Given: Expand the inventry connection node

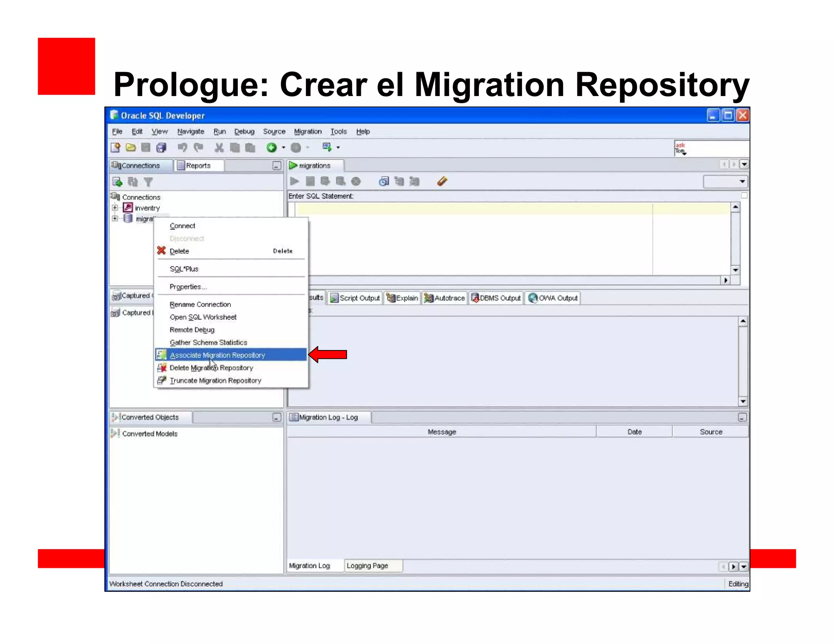Looking at the screenshot, I should coord(115,208).
